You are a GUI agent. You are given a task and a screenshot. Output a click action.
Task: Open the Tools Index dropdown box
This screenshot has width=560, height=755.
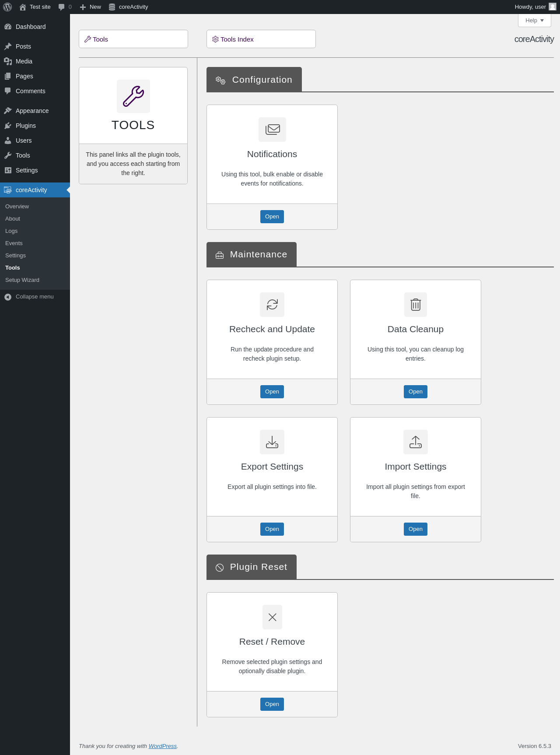[x=261, y=39]
